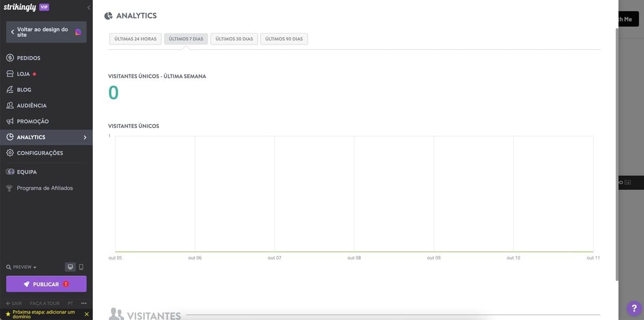
Task: Click Faça a Tour link
Action: point(45,303)
